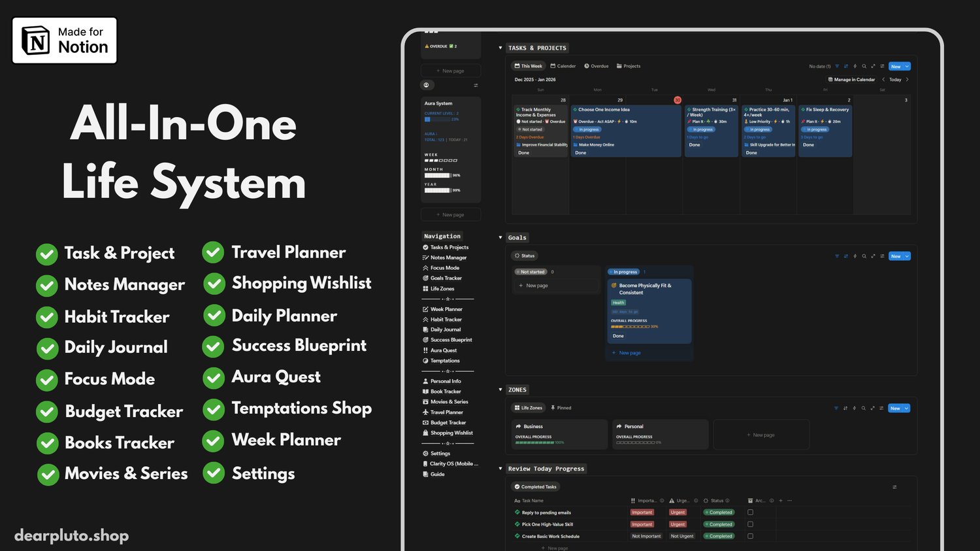
Task: Open Settings in the Navigation sidebar
Action: click(x=436, y=454)
